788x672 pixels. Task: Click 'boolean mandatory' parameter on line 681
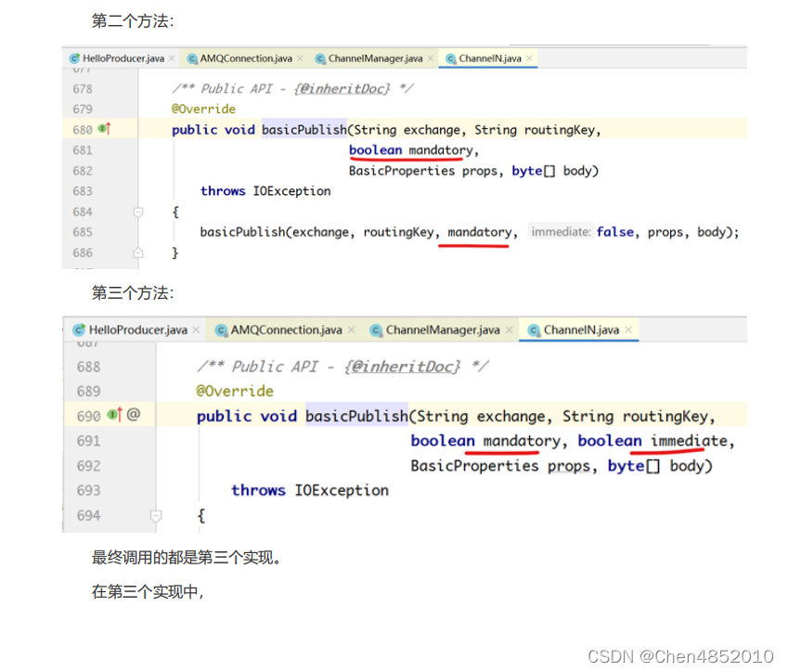[411, 150]
